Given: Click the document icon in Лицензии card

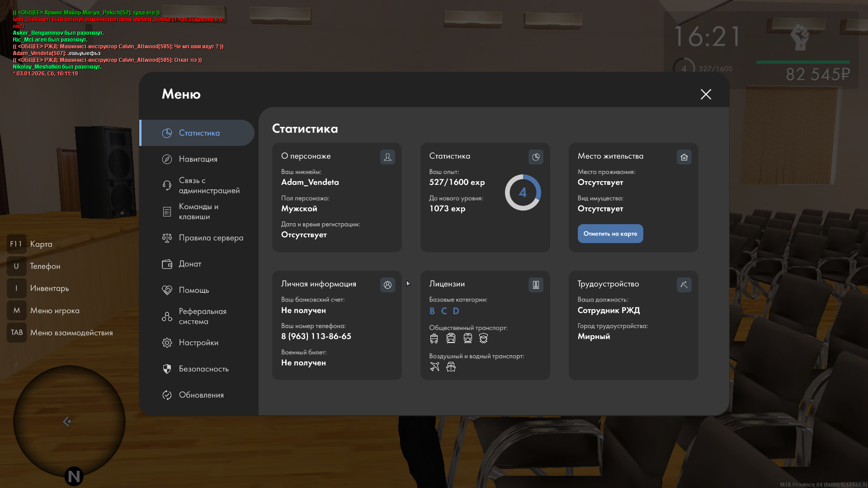Looking at the screenshot, I should tap(536, 285).
